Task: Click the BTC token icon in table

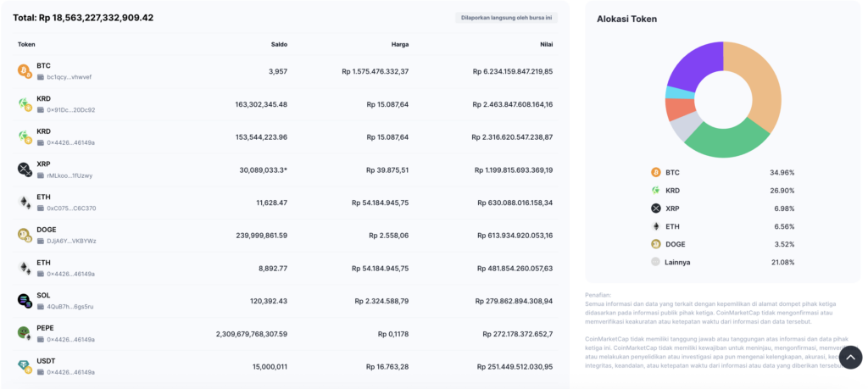Action: [x=25, y=71]
